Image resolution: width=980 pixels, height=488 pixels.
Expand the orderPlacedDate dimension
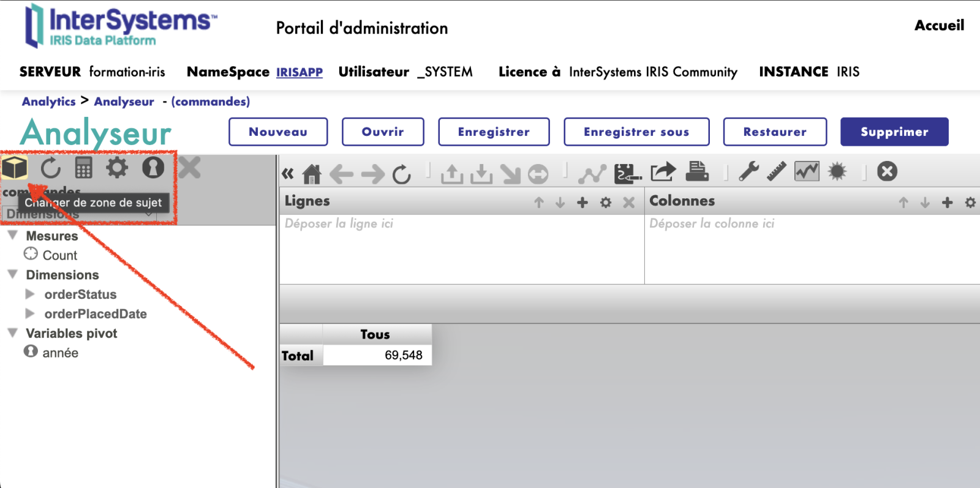pyautogui.click(x=30, y=314)
